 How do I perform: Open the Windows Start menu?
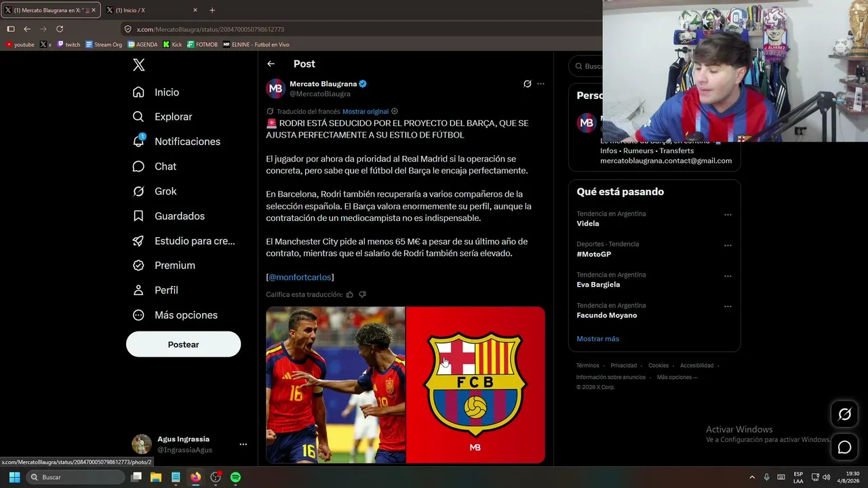[x=14, y=477]
